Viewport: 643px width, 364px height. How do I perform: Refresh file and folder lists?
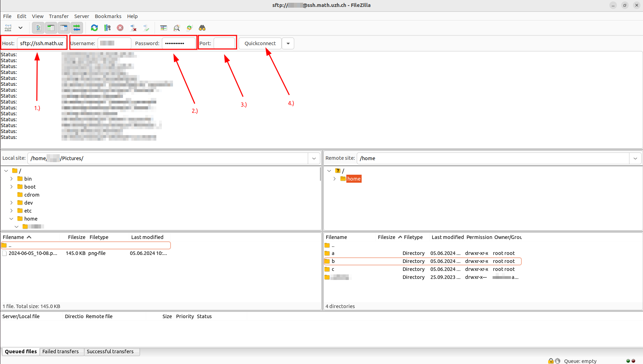[94, 28]
